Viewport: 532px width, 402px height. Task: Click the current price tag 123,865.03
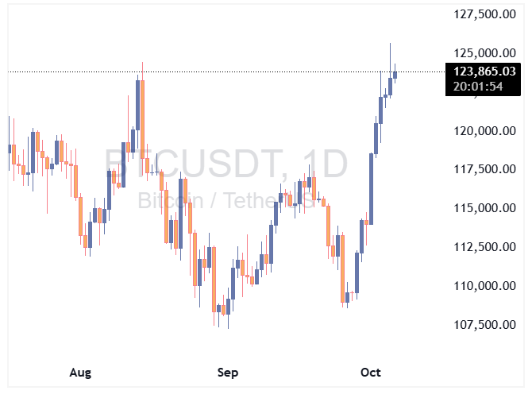[x=484, y=72]
